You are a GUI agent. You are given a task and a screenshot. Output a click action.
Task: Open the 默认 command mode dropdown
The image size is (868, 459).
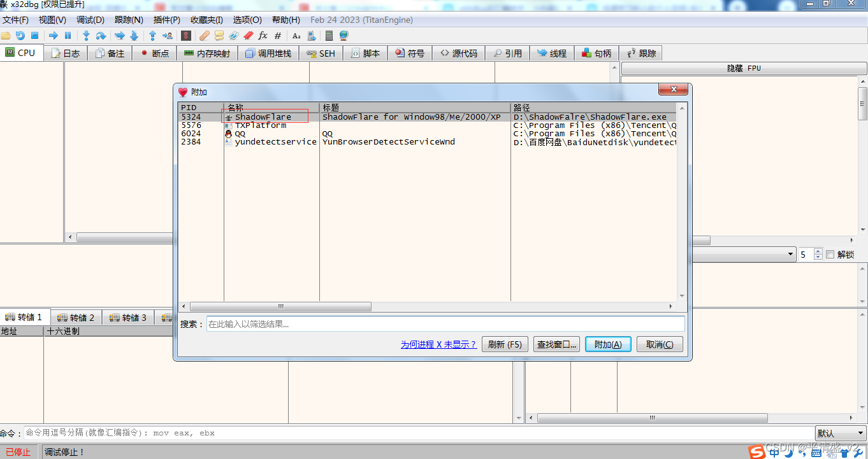[841, 433]
